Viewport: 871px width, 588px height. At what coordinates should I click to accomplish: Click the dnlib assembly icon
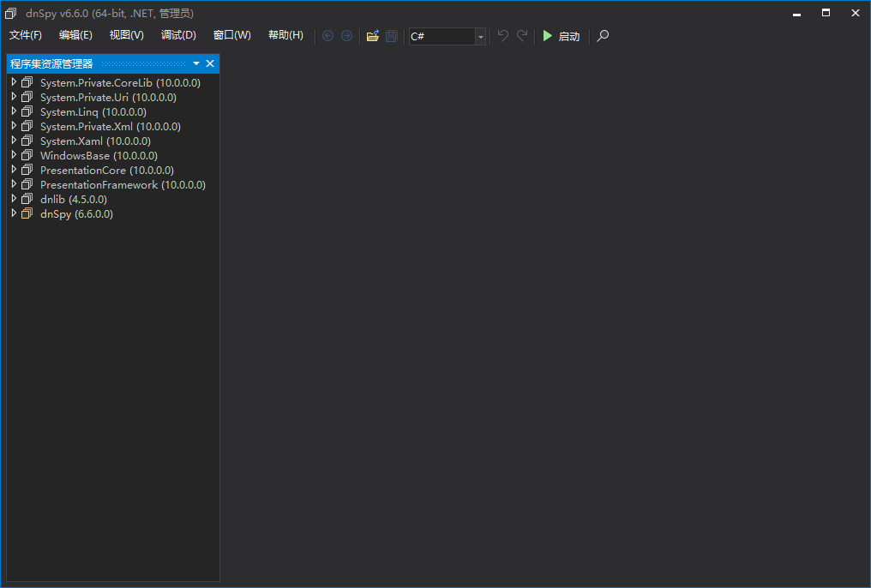(27, 199)
